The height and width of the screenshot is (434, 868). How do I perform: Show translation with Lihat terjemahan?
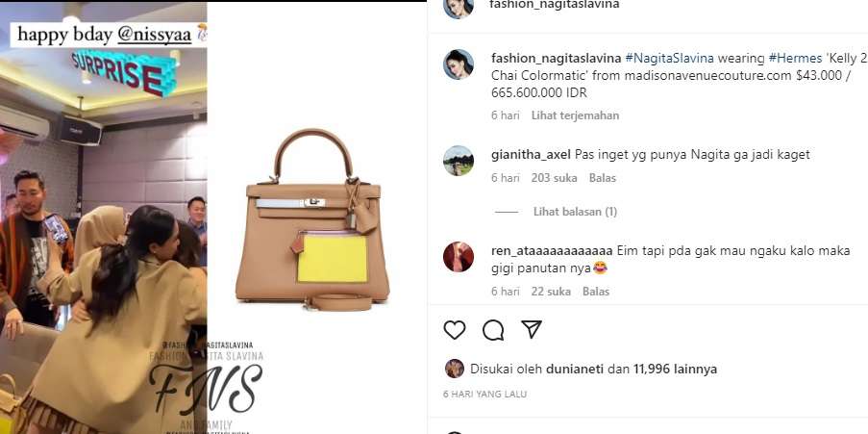click(x=575, y=115)
